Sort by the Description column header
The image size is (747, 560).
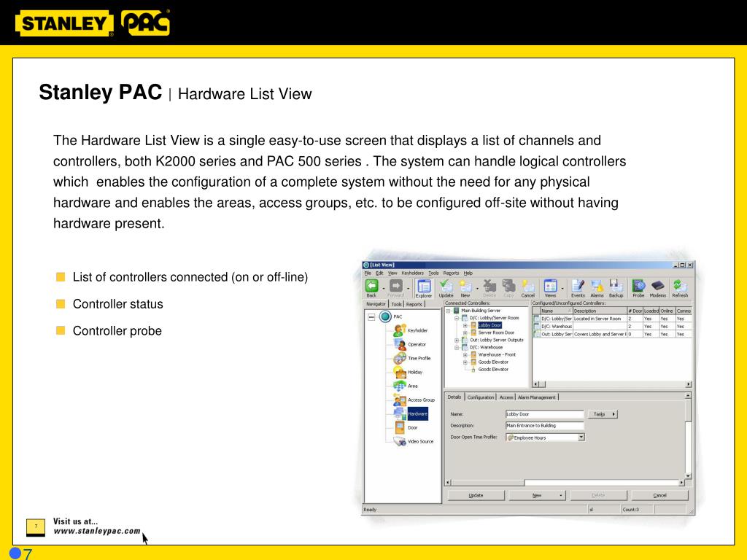pos(600,311)
